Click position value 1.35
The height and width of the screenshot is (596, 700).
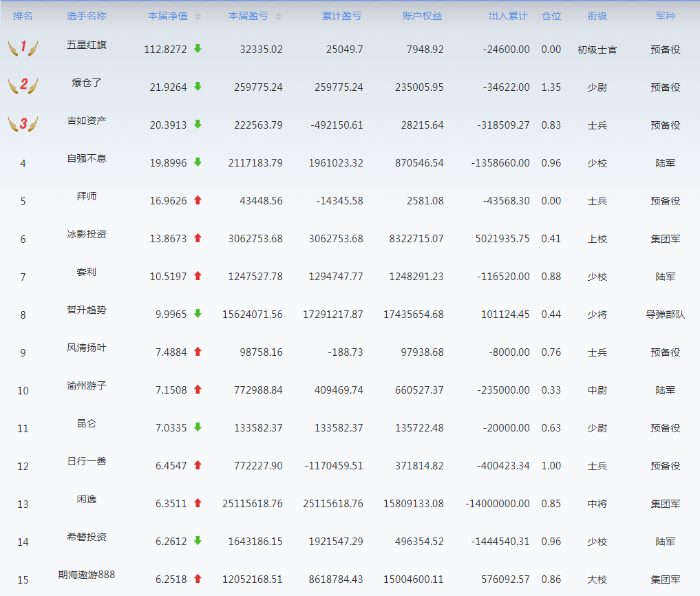[551, 87]
